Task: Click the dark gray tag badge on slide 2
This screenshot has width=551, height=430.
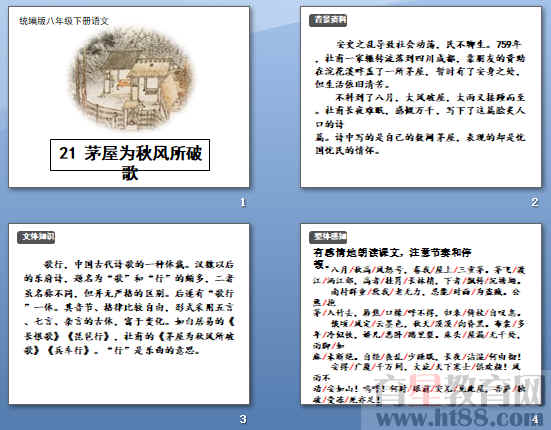Action: pos(328,20)
